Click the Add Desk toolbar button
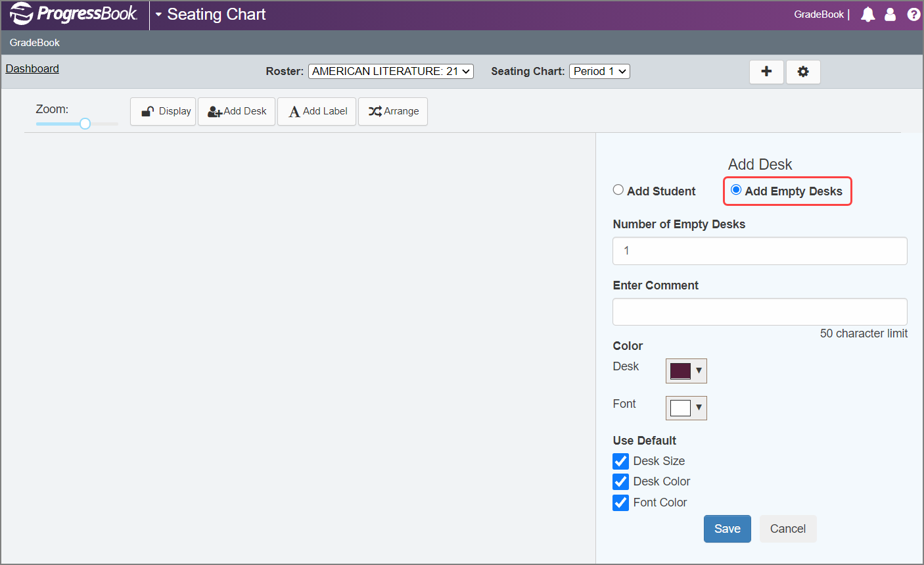 click(237, 111)
